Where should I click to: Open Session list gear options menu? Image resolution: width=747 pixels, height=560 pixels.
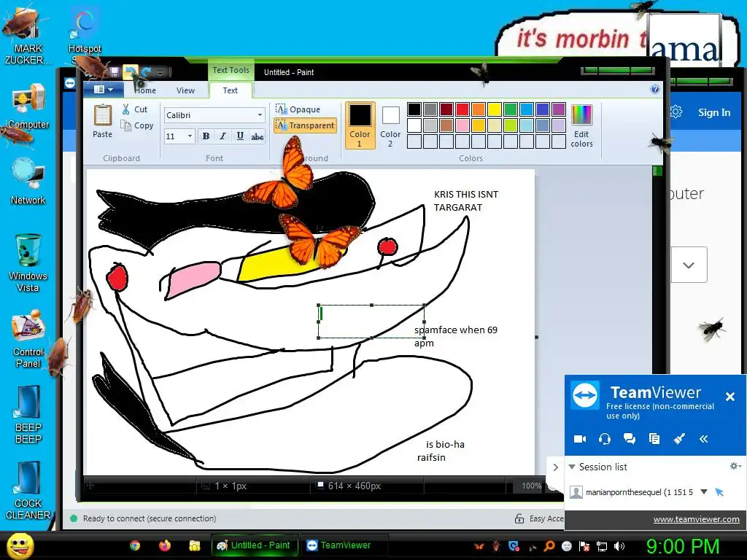[735, 466]
